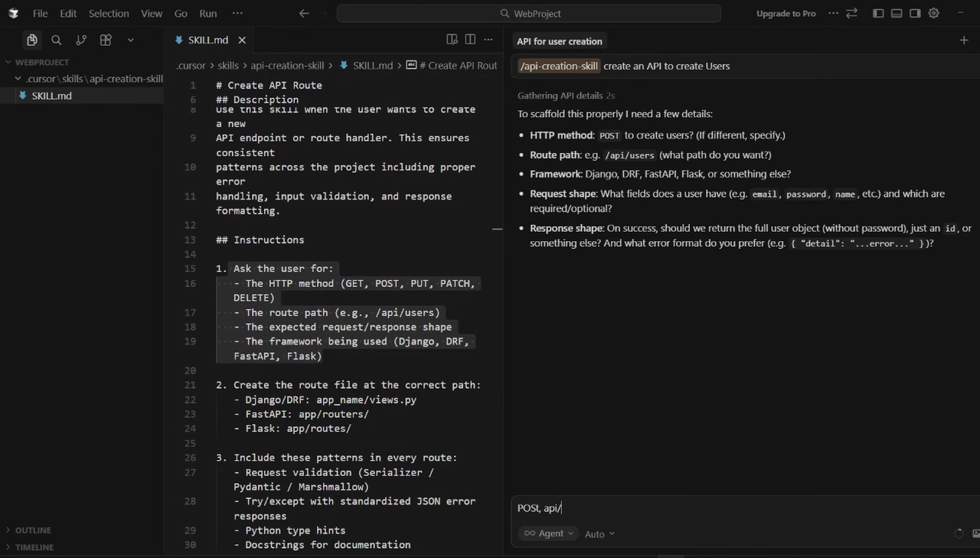
Task: Click the Cursor app logo icon
Action: [x=13, y=14]
